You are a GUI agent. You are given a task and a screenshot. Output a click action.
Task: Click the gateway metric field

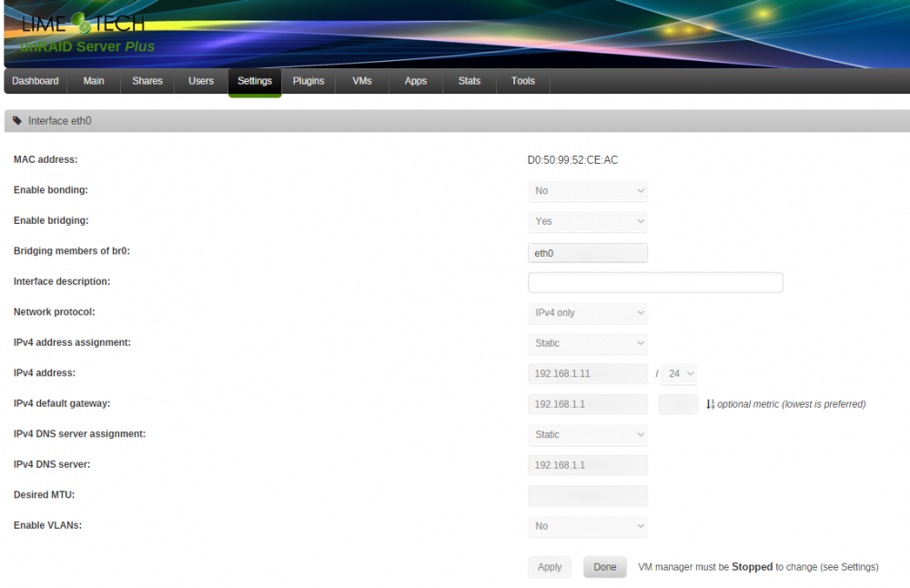pos(679,404)
